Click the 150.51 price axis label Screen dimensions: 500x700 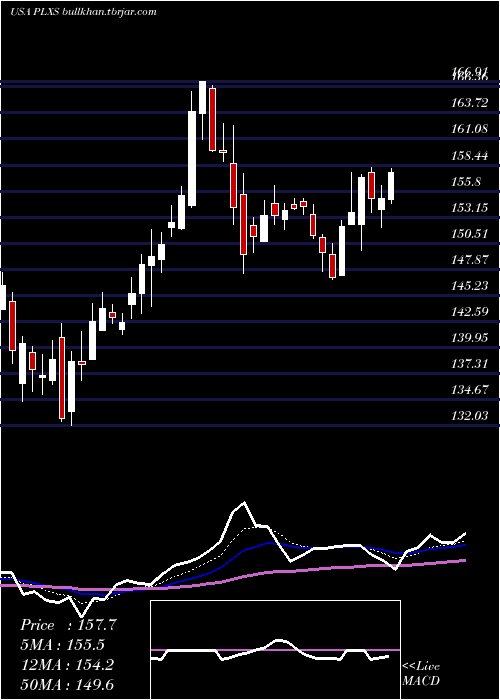point(468,234)
